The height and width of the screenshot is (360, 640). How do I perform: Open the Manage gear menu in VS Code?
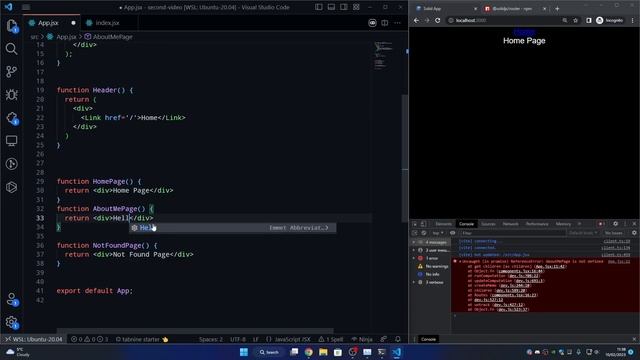(x=11, y=322)
